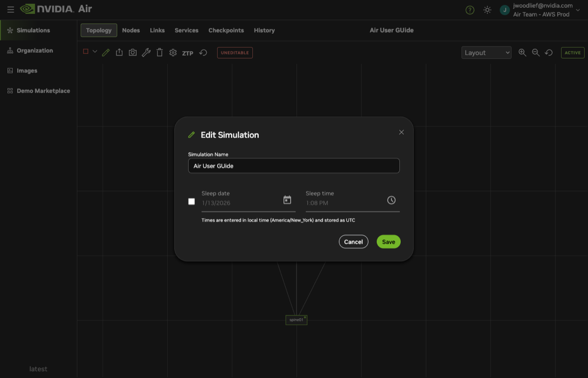The height and width of the screenshot is (378, 588).
Task: Open the clock picker for Sleep time
Action: [x=391, y=200]
